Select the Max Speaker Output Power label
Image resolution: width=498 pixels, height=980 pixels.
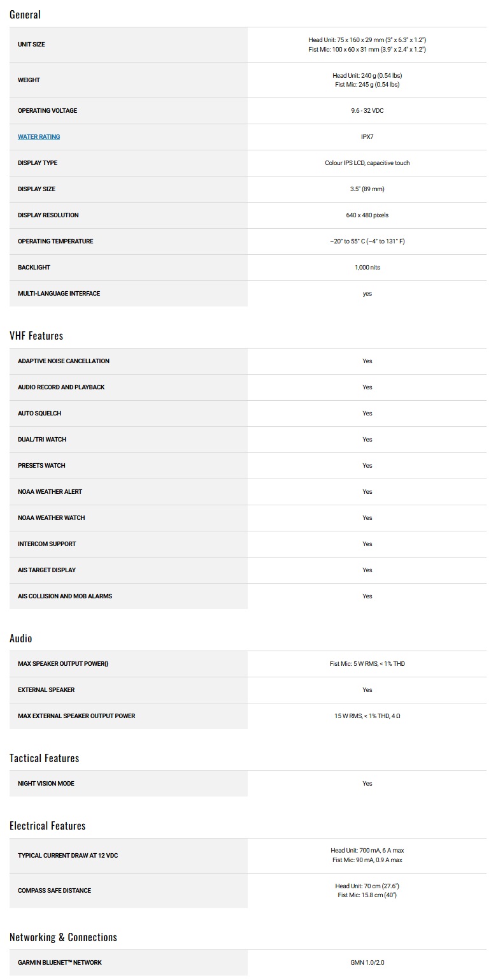[x=63, y=664]
